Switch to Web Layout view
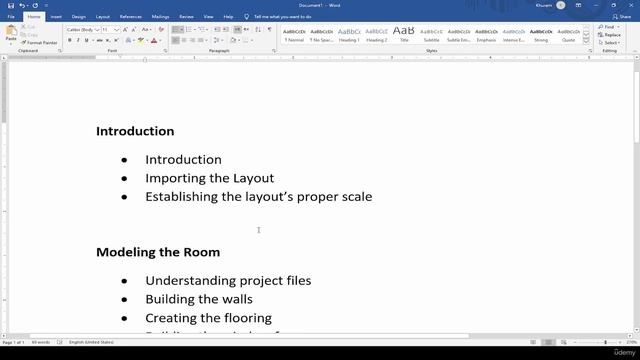 coord(564,342)
